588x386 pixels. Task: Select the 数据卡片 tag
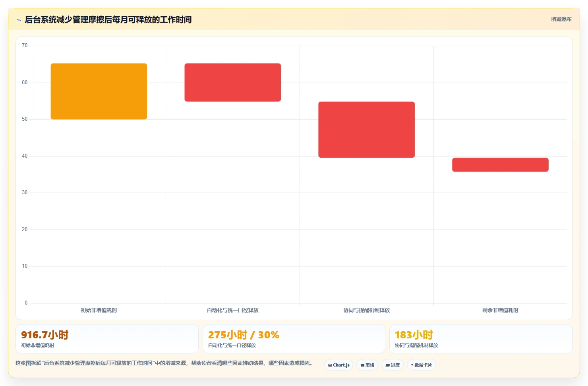422,365
